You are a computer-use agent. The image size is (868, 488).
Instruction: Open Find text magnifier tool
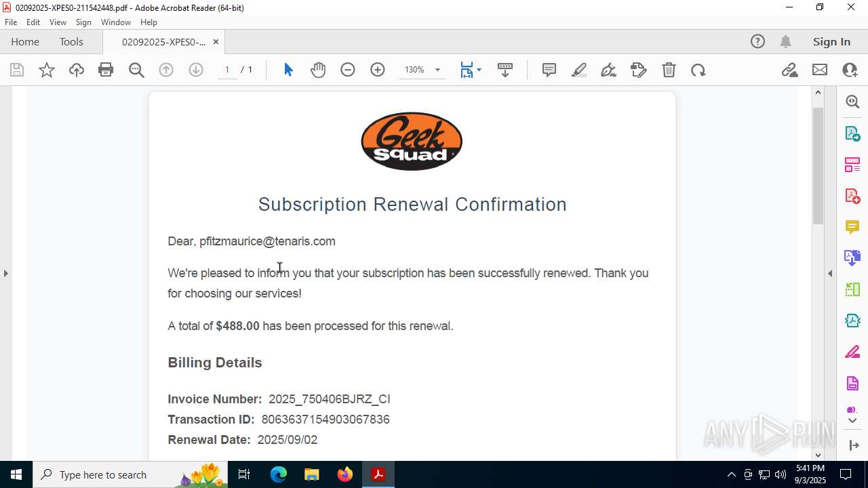136,70
